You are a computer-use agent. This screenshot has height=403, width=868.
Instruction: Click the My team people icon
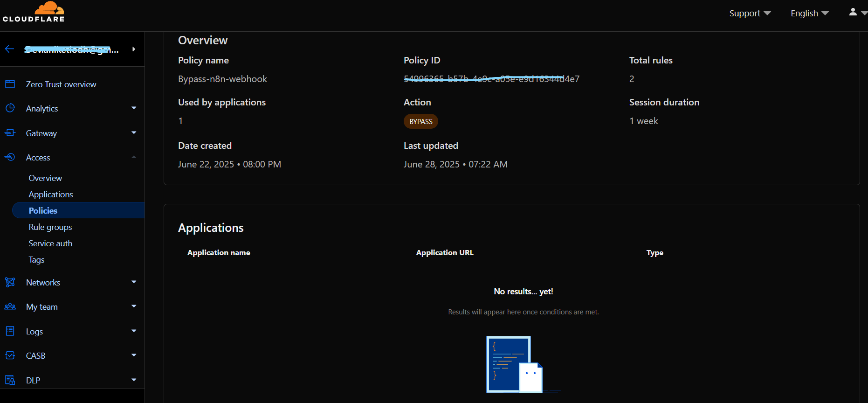pos(10,306)
